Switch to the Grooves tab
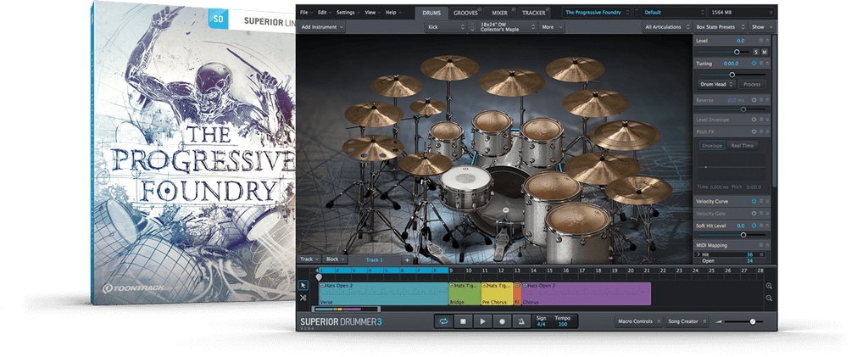868x357 pixels. pos(465,13)
